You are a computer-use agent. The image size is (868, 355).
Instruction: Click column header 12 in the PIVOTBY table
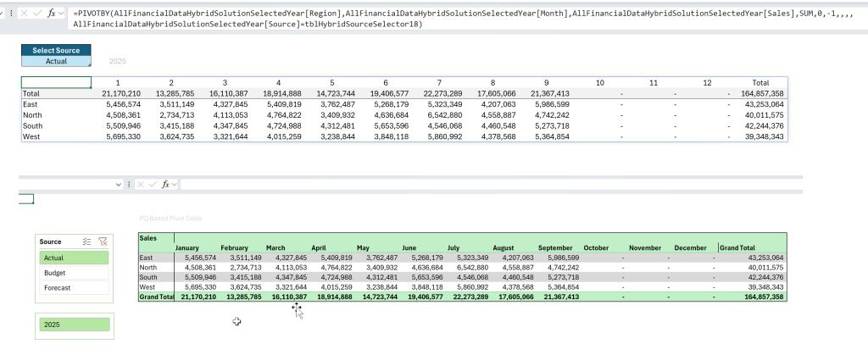708,82
